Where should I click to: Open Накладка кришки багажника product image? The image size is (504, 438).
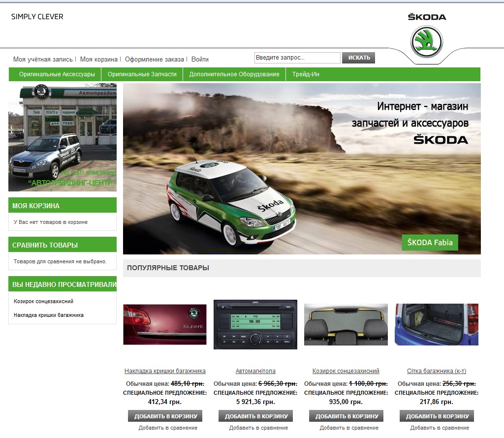point(165,325)
